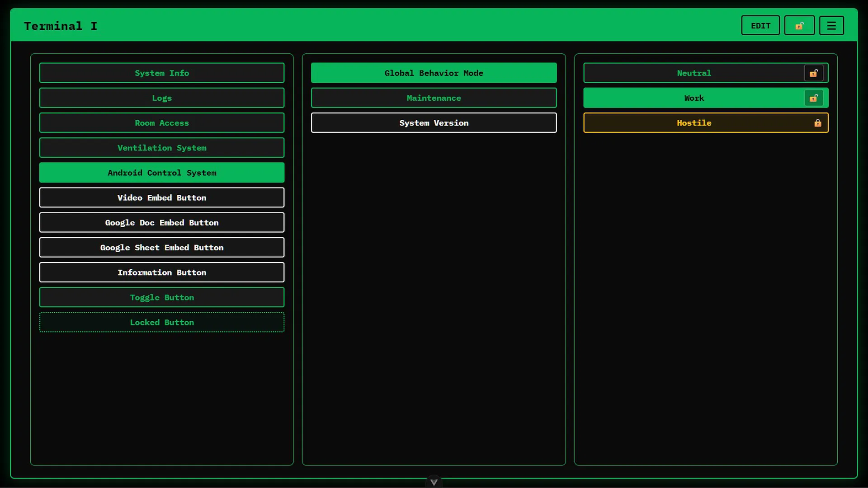Expand the bottom chevron arrow
This screenshot has height=488, width=868.
point(434,482)
